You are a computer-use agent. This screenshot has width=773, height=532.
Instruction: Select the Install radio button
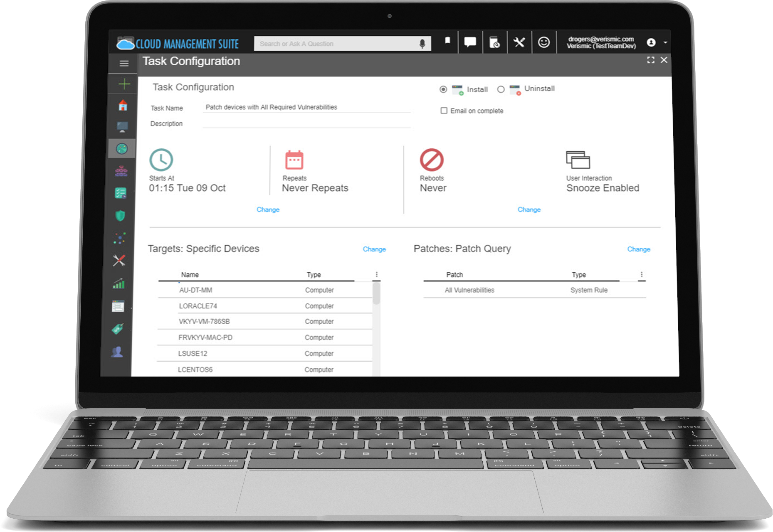click(443, 89)
